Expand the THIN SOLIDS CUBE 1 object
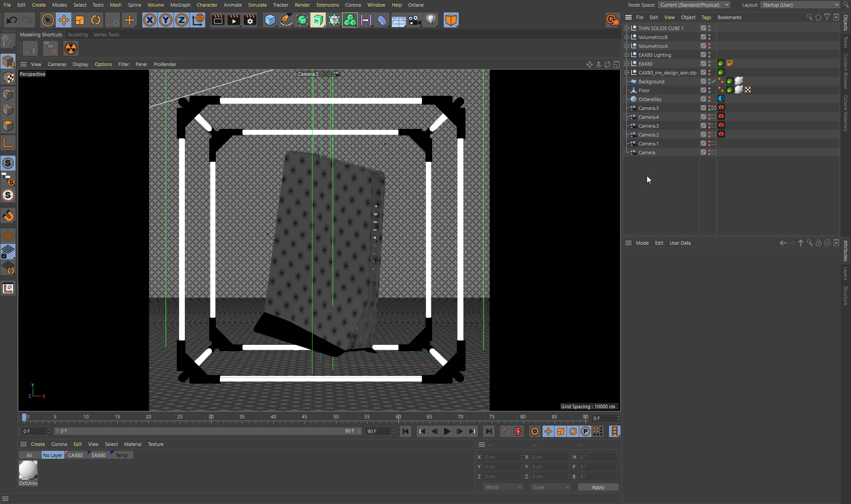Viewport: 851px width, 504px height. point(627,28)
